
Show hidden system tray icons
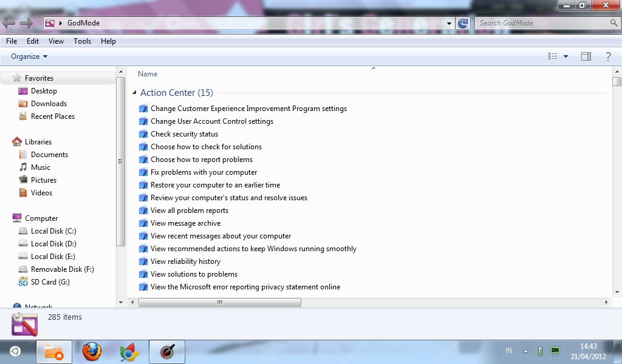525,351
